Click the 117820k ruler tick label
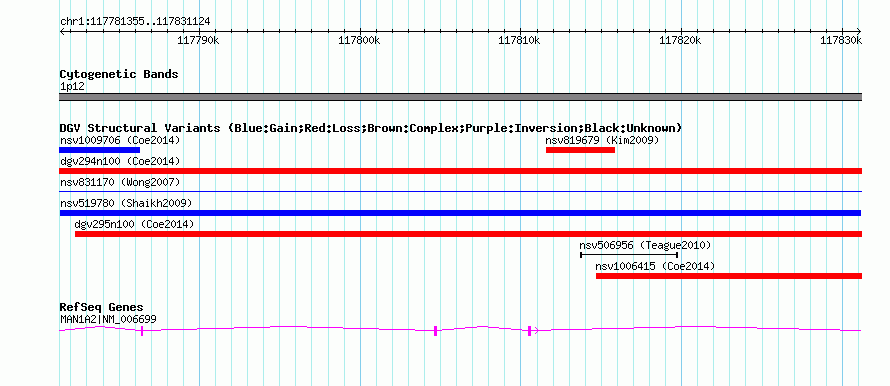The height and width of the screenshot is (386, 890). [680, 40]
